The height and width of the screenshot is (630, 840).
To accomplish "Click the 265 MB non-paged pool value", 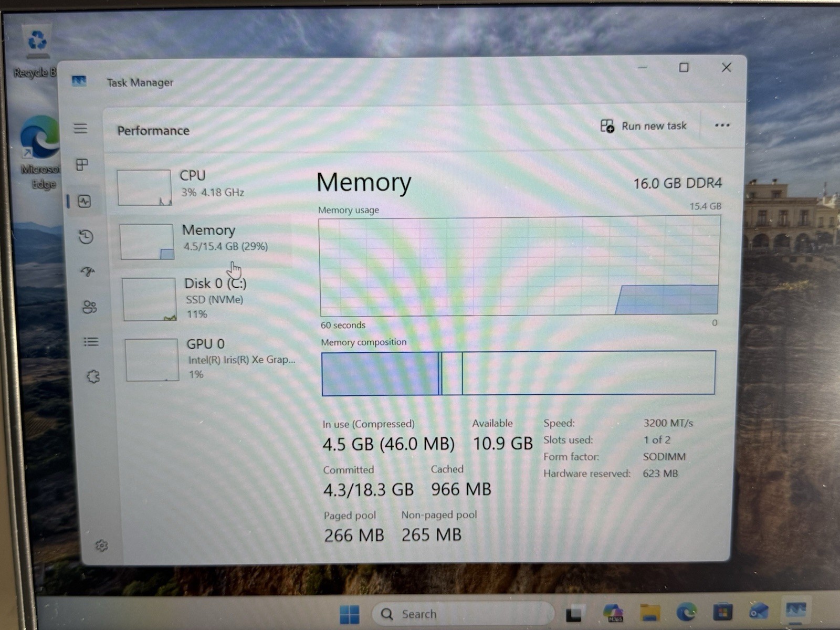I will coord(432,535).
